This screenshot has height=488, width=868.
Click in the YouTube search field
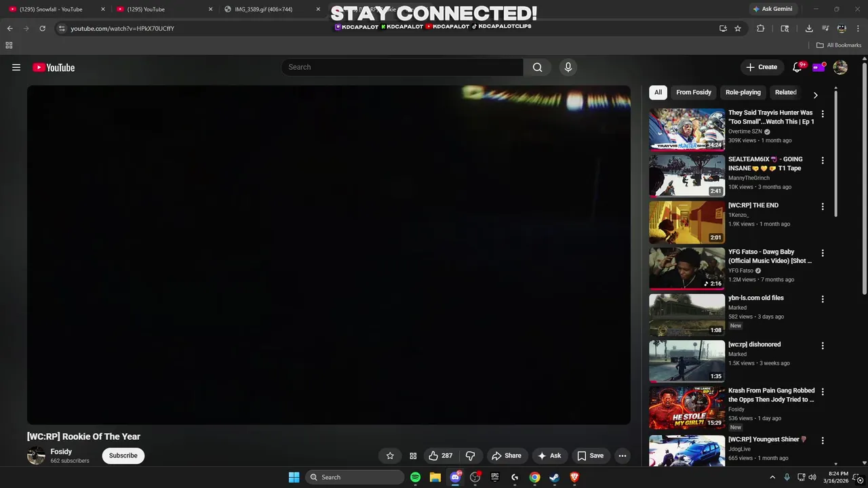(x=402, y=67)
